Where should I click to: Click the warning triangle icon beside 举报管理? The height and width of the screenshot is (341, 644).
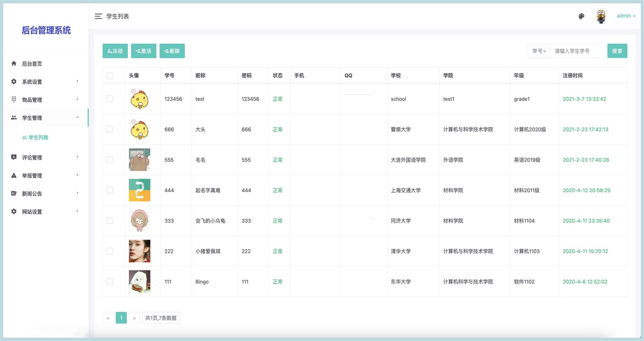[x=14, y=175]
